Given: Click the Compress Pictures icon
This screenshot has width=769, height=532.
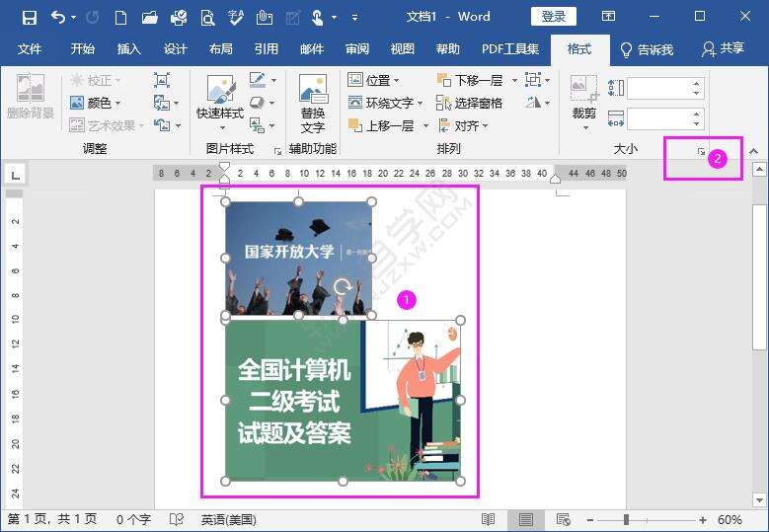Looking at the screenshot, I should click(162, 80).
